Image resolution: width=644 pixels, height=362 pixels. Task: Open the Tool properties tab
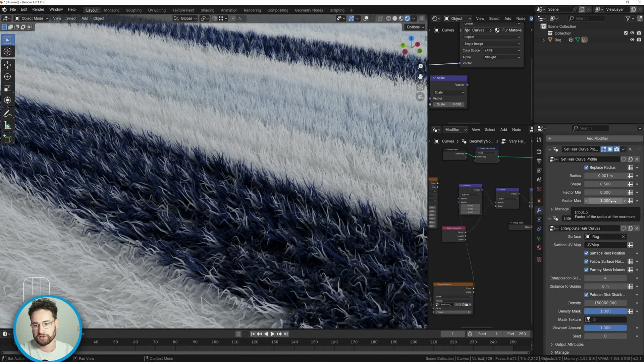tap(539, 140)
